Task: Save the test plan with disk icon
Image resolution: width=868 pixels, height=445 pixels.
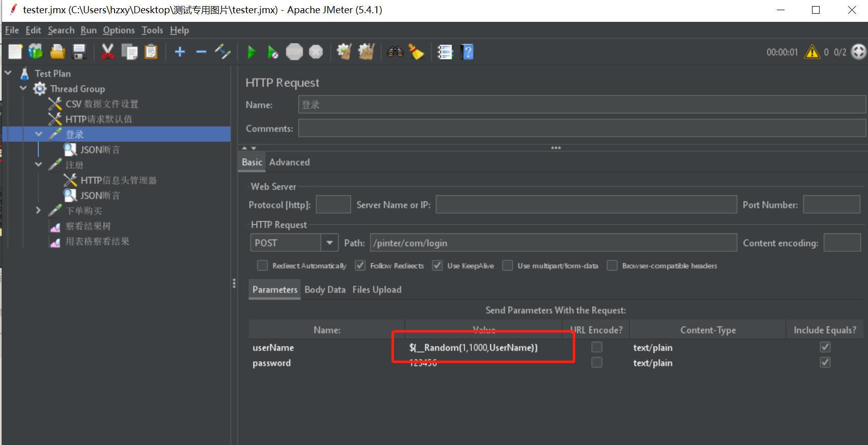Action: [79, 52]
